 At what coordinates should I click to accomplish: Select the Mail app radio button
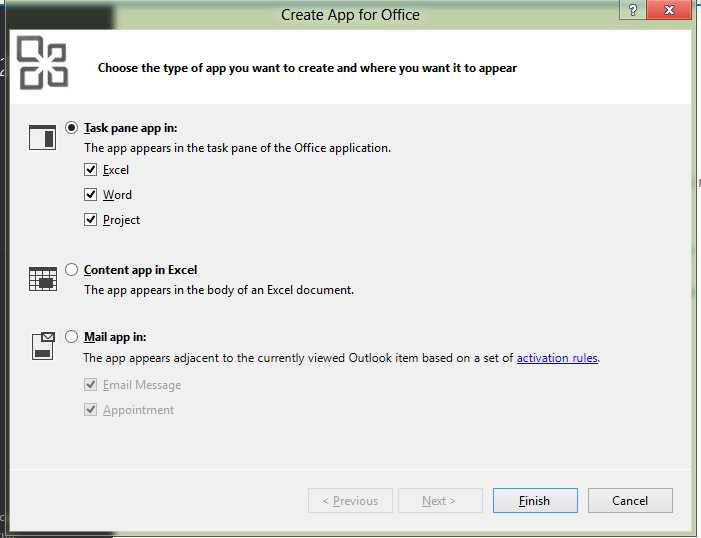pos(72,336)
